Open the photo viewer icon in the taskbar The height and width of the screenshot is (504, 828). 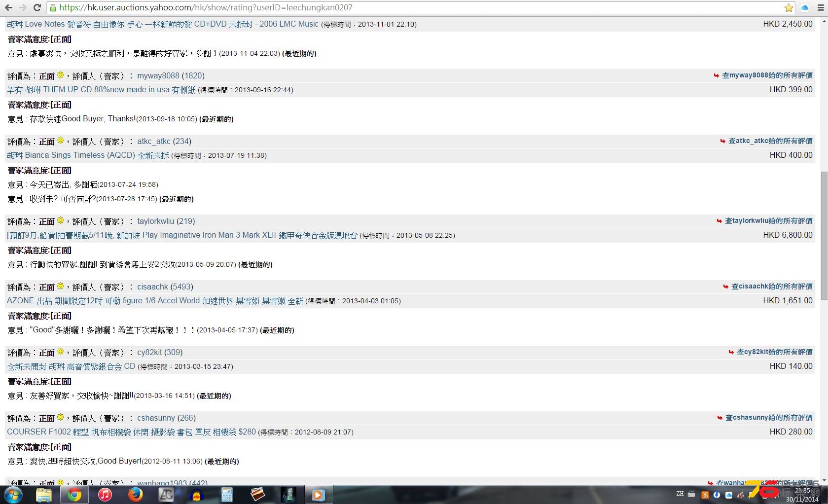[257, 495]
